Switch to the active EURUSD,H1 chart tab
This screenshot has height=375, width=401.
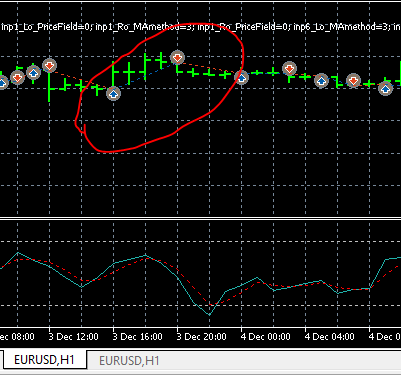tap(44, 360)
